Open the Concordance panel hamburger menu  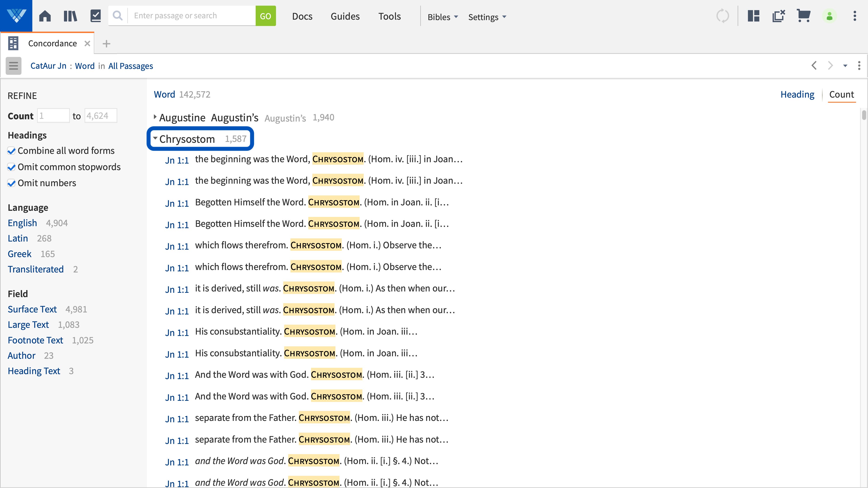[x=13, y=66]
